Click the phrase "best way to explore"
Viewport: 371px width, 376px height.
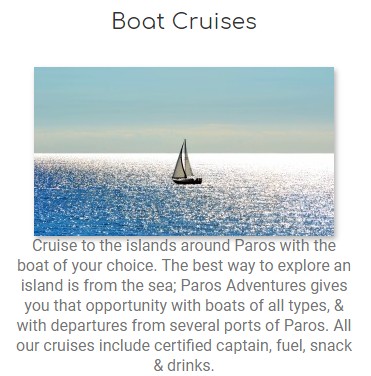coord(253,266)
